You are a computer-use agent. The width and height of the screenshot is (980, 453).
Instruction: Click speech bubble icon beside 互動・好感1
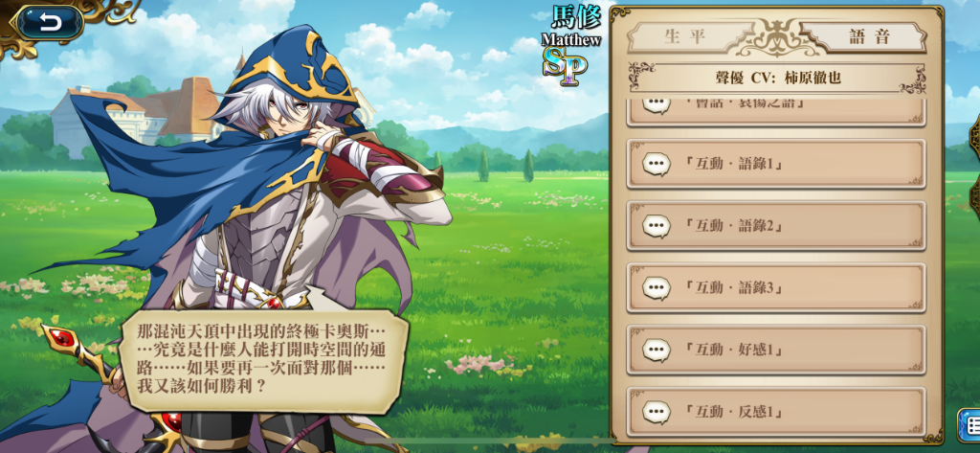point(657,351)
